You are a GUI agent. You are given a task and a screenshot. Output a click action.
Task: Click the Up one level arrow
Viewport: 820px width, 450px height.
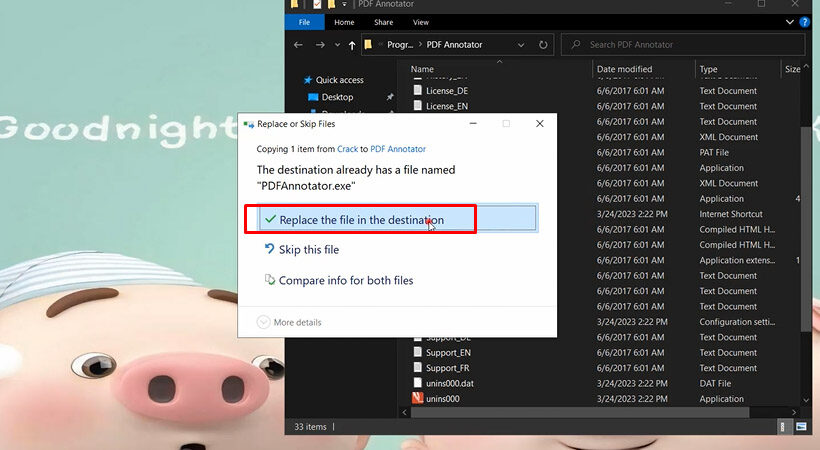(351, 45)
